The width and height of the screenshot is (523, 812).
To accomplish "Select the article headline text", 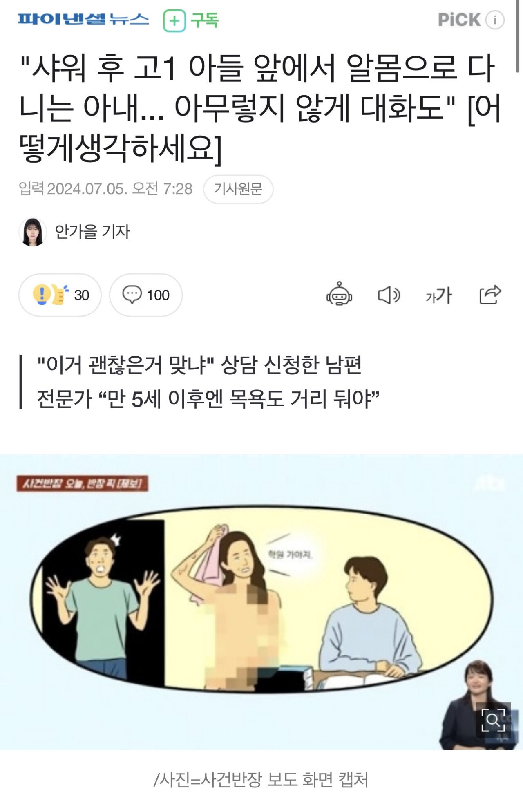I will 260,107.
